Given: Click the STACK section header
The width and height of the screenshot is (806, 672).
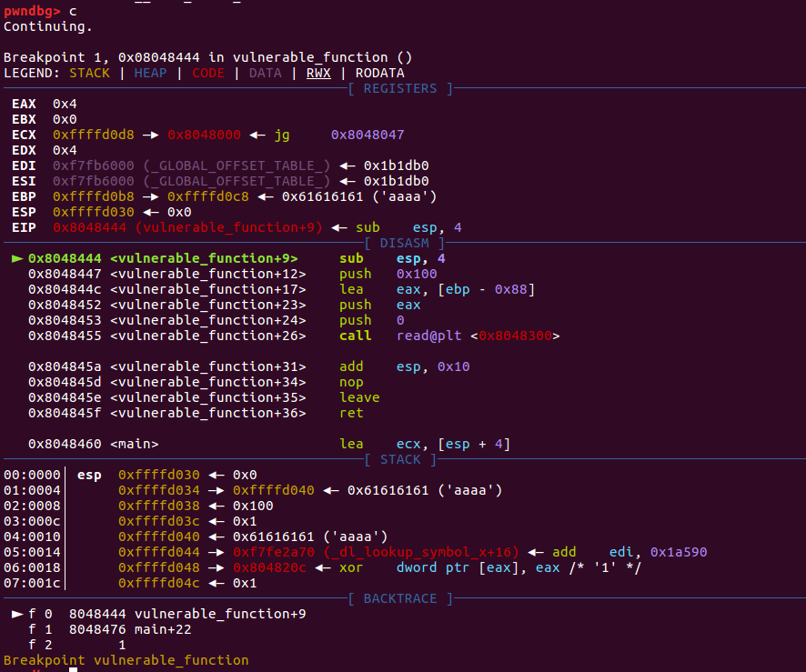Looking at the screenshot, I should click(x=400, y=459).
